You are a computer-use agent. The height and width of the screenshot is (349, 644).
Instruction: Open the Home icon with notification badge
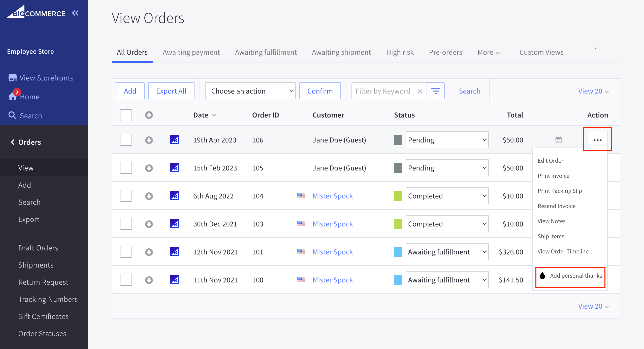click(12, 97)
